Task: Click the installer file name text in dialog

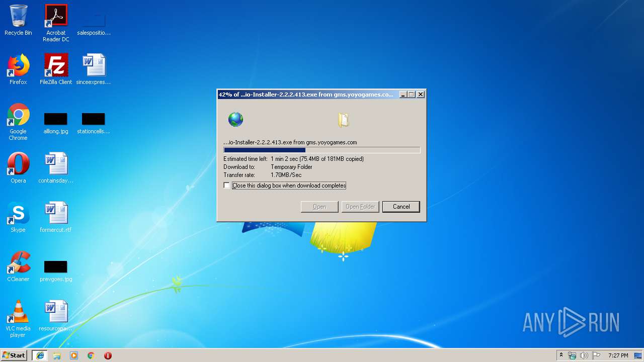Action: [x=290, y=142]
